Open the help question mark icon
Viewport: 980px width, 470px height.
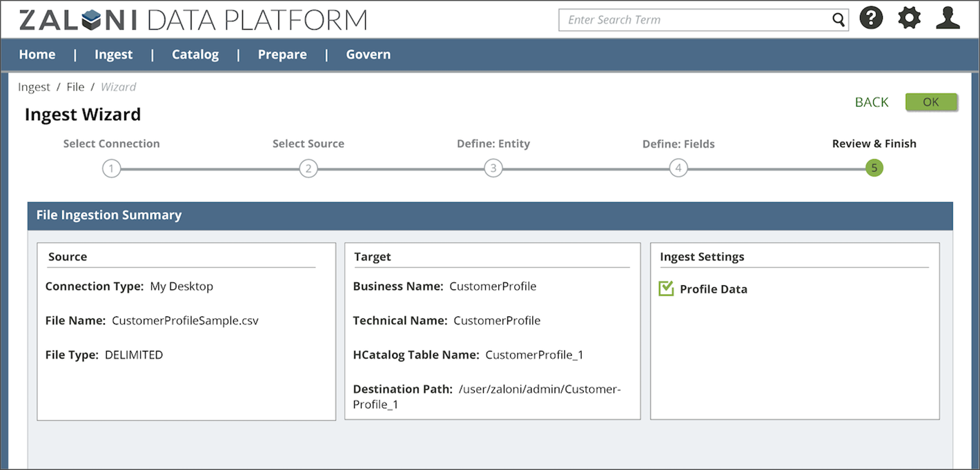871,19
